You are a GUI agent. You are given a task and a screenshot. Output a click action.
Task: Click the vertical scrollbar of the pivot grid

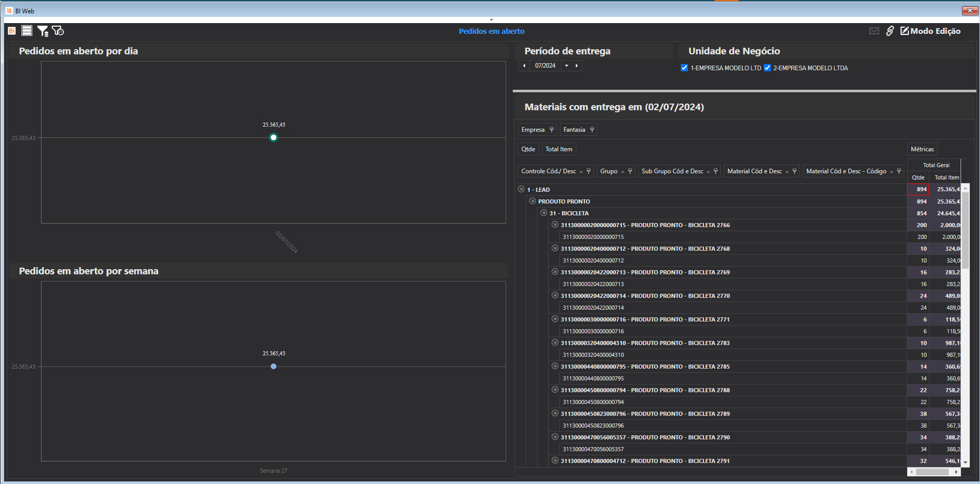coord(965,231)
